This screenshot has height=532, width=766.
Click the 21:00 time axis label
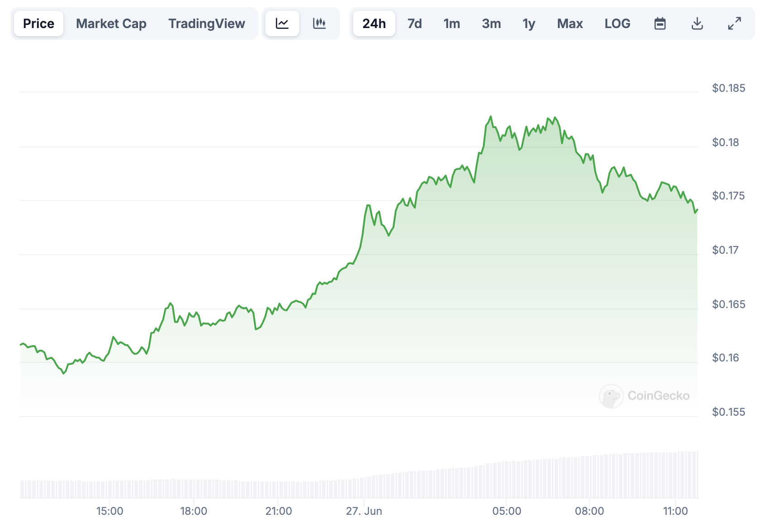tap(278, 511)
